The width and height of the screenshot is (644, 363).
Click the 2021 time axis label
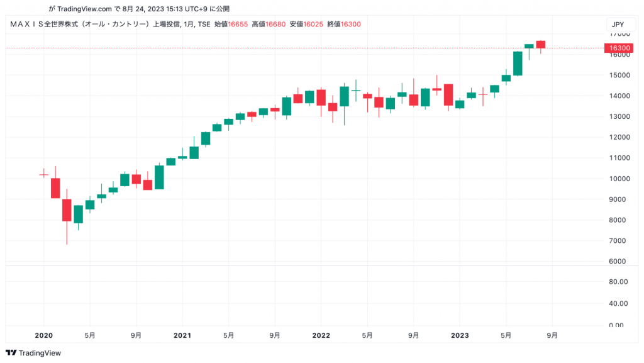pyautogui.click(x=182, y=335)
